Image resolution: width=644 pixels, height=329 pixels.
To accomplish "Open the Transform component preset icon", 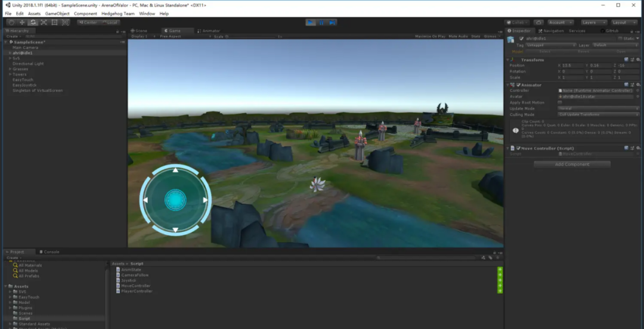I will (x=632, y=60).
